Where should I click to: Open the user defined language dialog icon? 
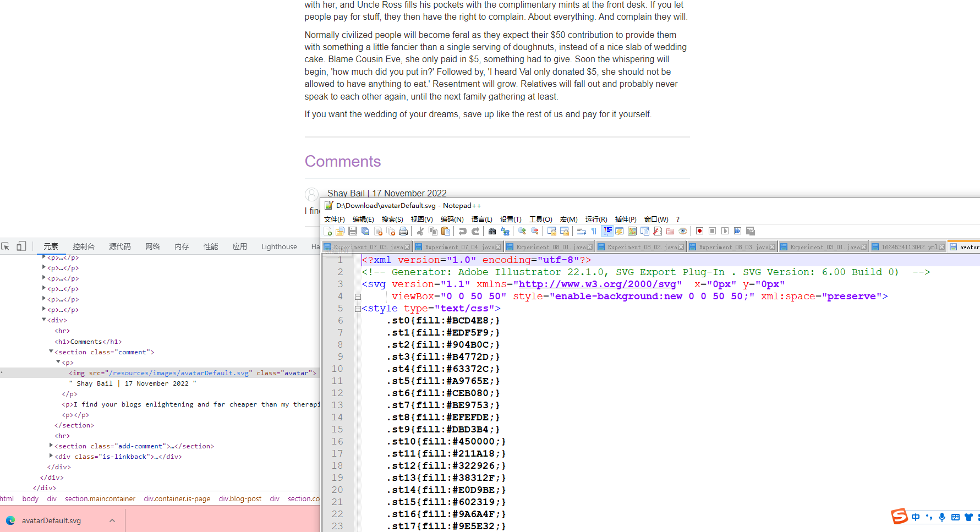(x=620, y=231)
